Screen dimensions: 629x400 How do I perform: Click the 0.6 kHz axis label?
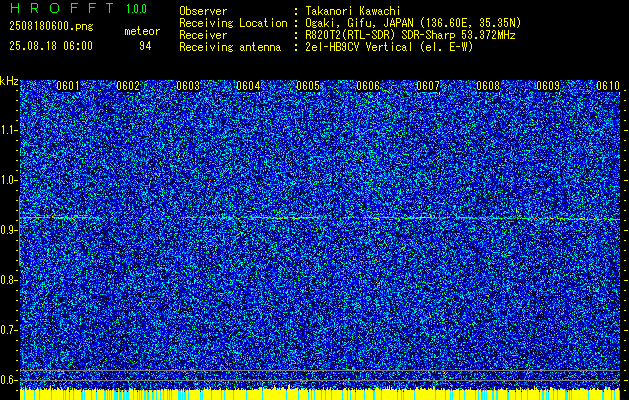pos(8,380)
